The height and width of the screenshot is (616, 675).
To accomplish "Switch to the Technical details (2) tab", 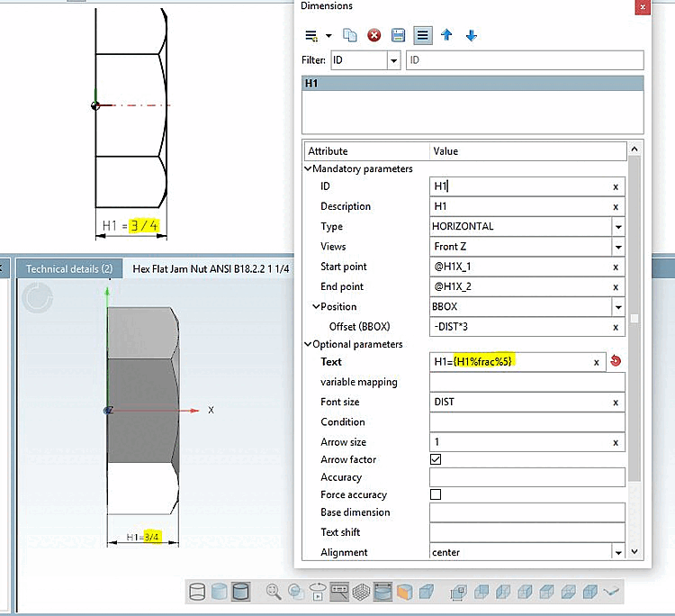I will coord(69,268).
